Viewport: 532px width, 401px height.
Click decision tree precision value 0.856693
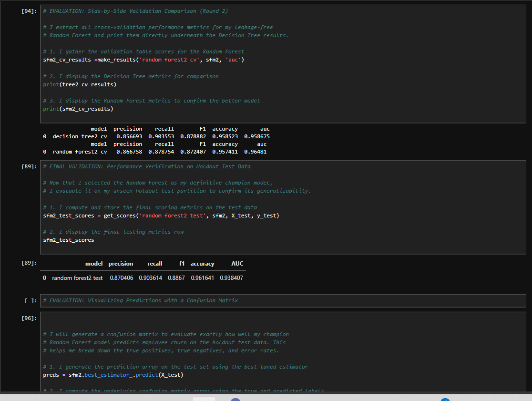(x=129, y=136)
